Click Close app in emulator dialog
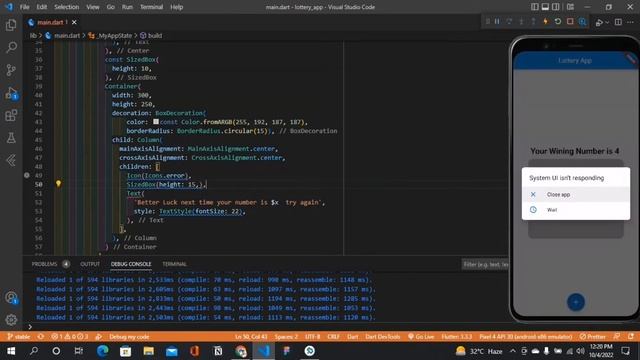The image size is (640, 360). tap(576, 195)
